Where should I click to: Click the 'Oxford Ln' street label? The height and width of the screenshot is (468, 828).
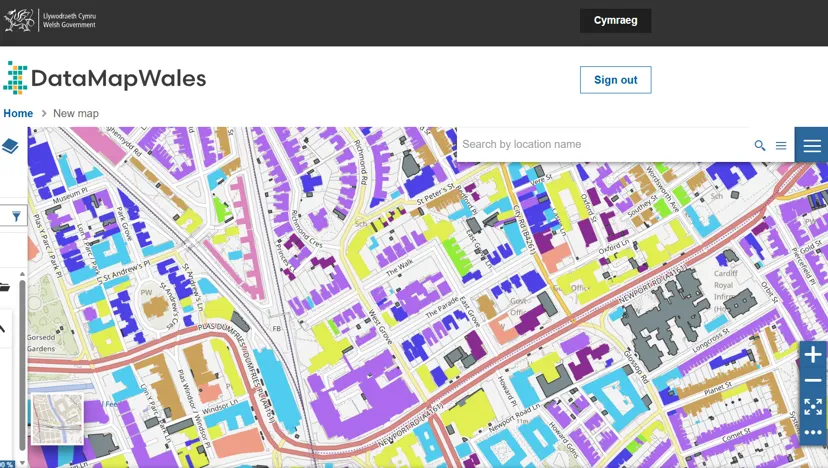614,247
